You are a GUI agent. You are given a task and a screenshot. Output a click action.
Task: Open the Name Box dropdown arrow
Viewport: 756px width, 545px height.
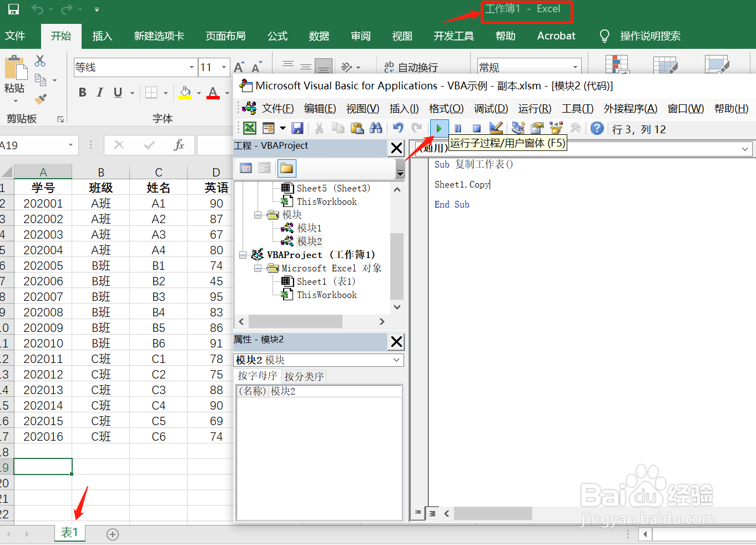pos(70,145)
